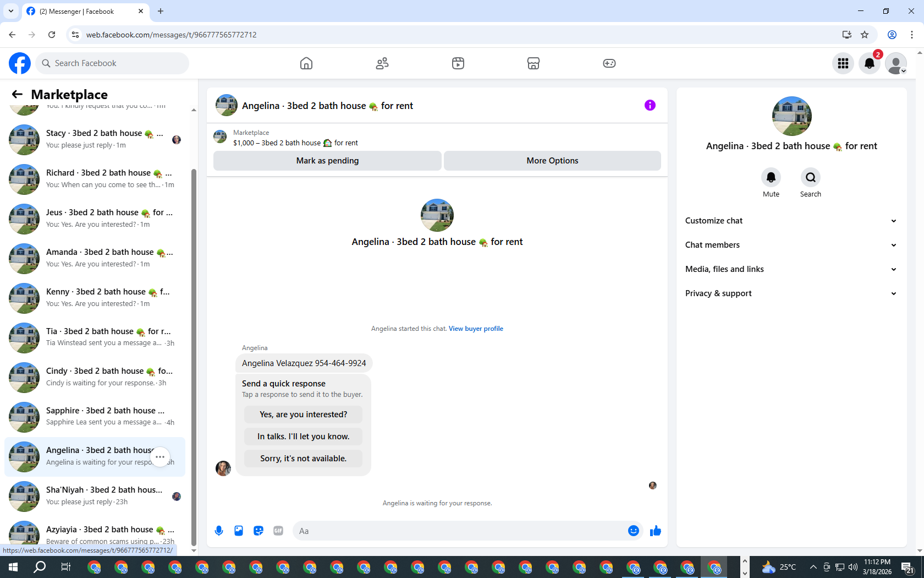Choose a sticker icon
Screen dimensions: 924x578
[x=258, y=531]
